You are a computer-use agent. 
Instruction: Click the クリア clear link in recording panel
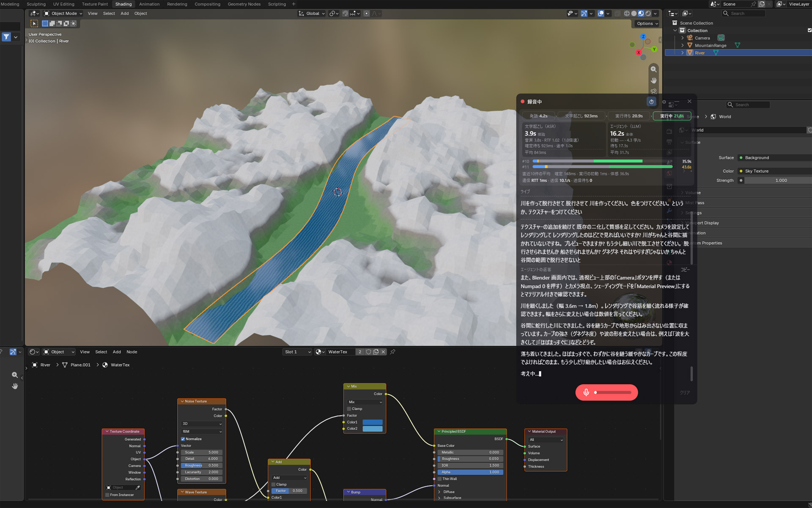coord(685,393)
